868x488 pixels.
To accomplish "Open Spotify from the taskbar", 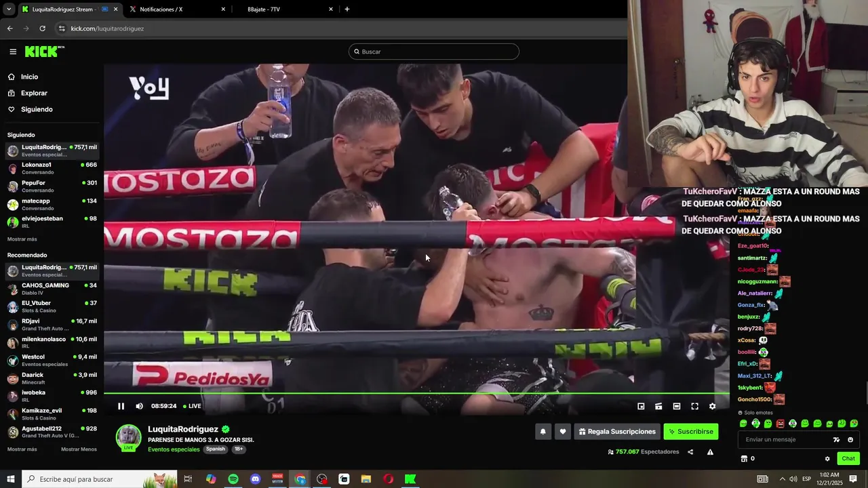I will 233,479.
